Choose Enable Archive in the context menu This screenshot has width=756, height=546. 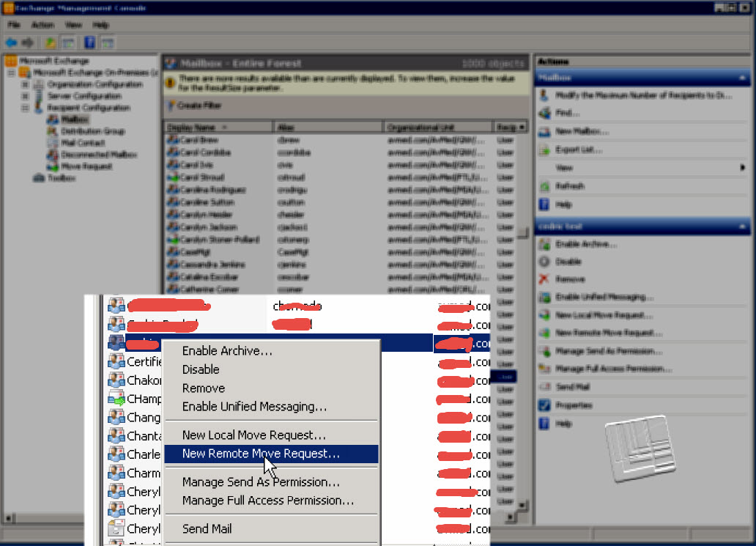tap(272, 350)
